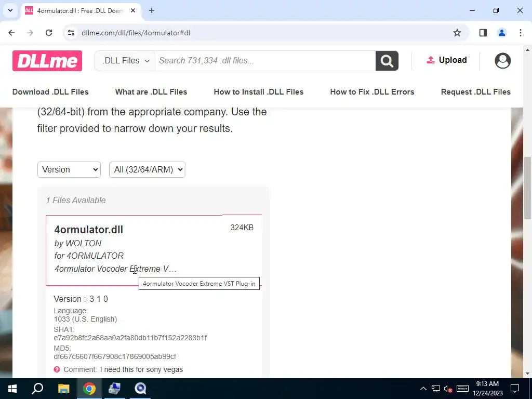Click the red question mark comment icon
532x399 pixels.
coord(57,369)
